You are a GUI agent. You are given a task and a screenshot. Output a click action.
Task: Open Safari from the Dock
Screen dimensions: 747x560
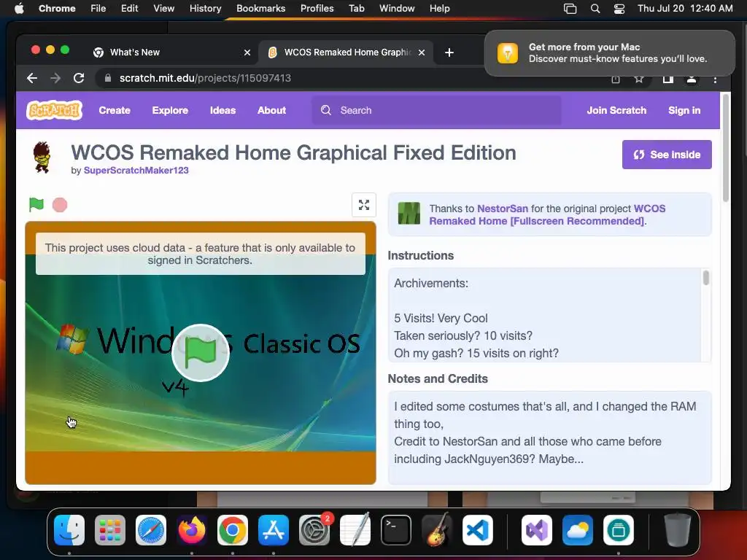point(151,530)
